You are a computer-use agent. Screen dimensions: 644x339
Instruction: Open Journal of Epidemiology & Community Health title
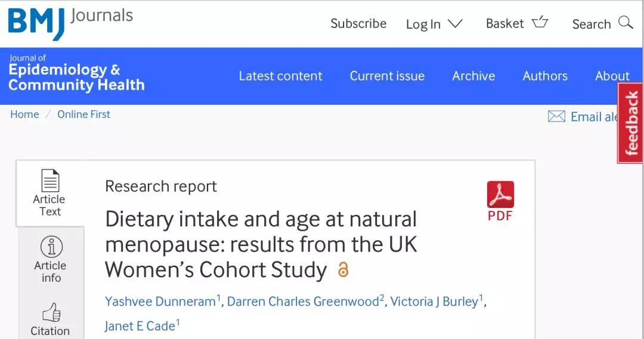point(76,73)
